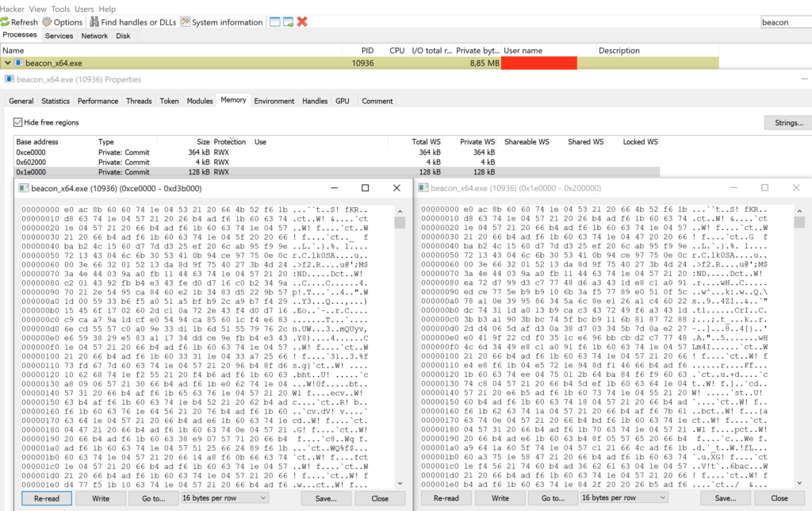Viewport: 812px width, 511px height.
Task: Click inside the beacon search field
Action: 785,21
